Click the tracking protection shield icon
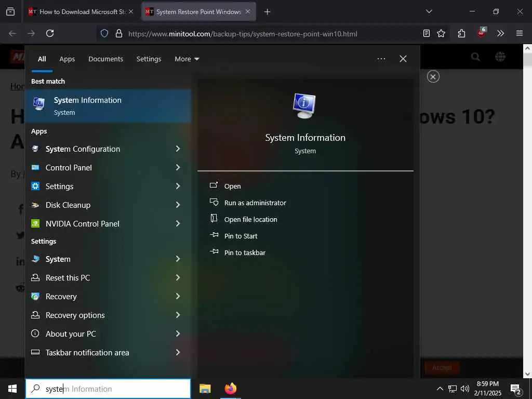Image resolution: width=532 pixels, height=399 pixels. (x=104, y=33)
